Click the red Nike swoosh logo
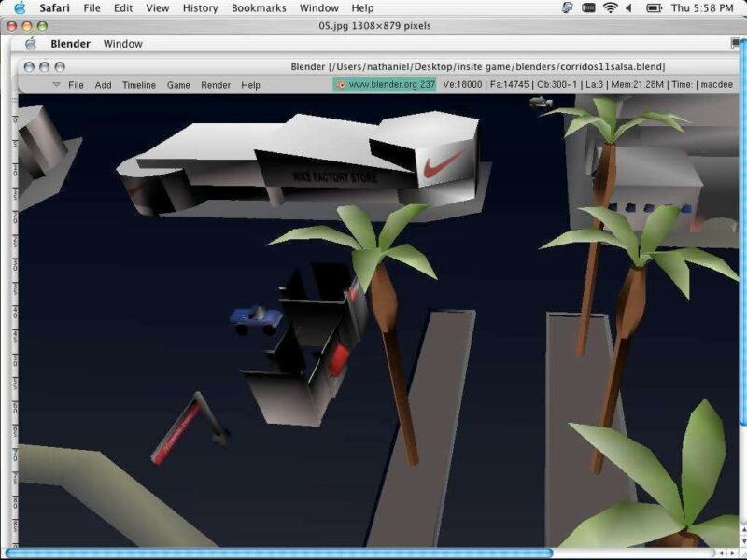This screenshot has width=747, height=560. (x=444, y=162)
